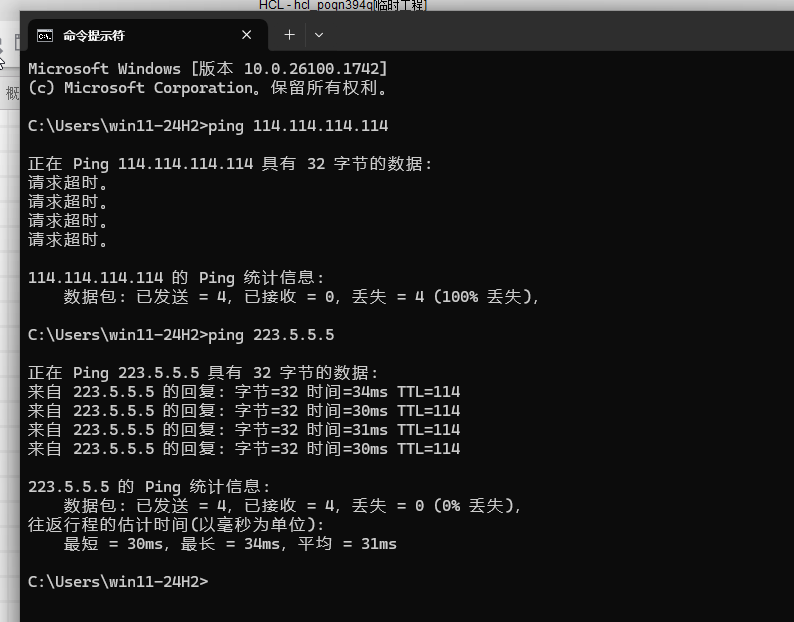Click the "正在 Ping 114.114.114.114" line
Viewport: 794px width, 622px height.
[230, 164]
